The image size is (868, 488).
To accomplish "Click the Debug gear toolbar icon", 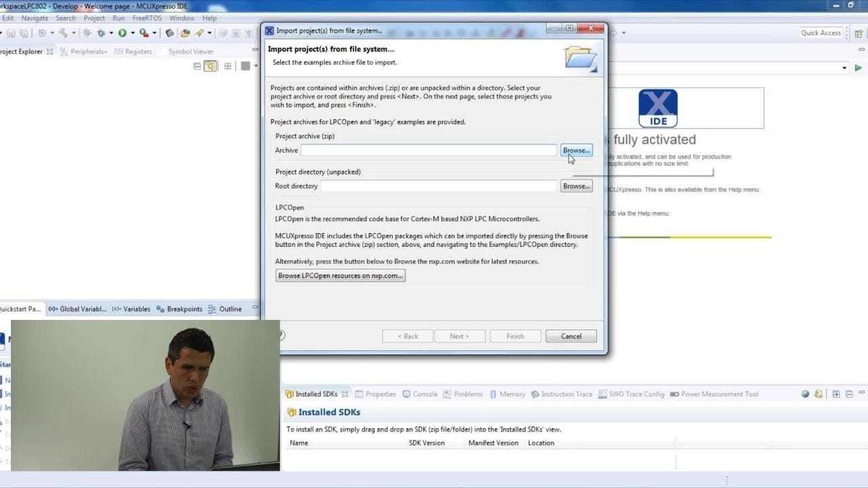I will pyautogui.click(x=101, y=33).
